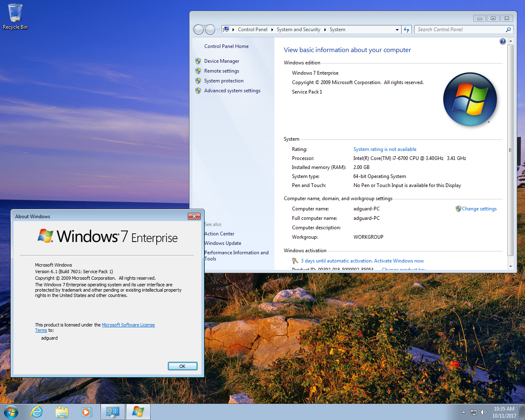This screenshot has width=525, height=420.
Task: Click the search magnifier icon
Action: click(508, 30)
